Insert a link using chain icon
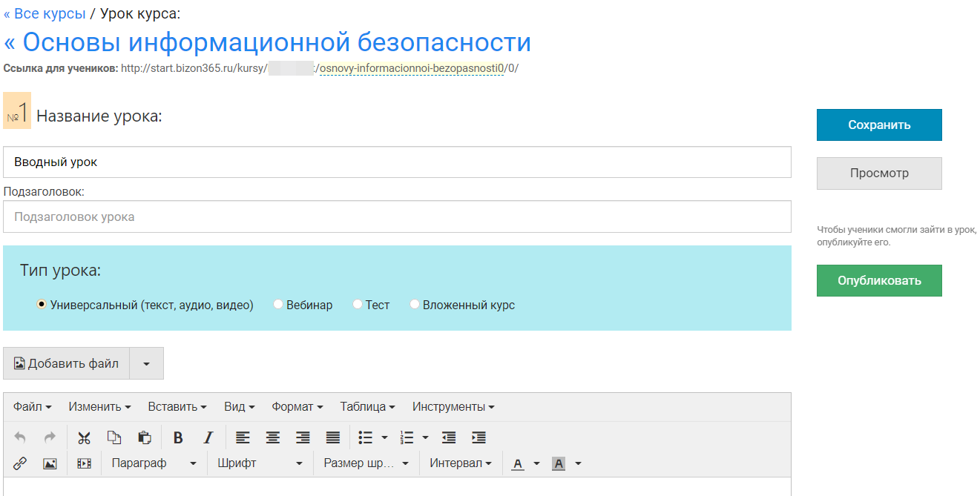This screenshot has height=496, width=980. tap(20, 463)
